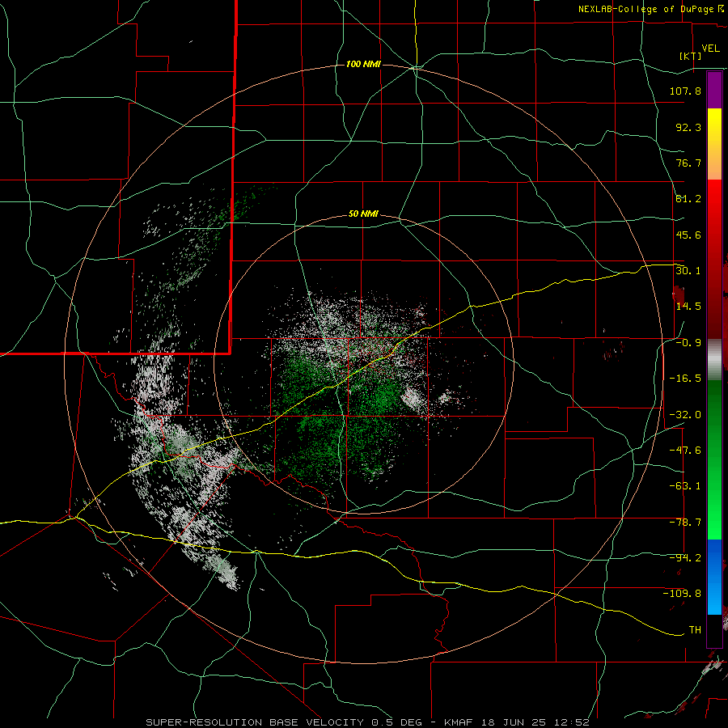Click the -109.8 velocity scale value
The width and height of the screenshot is (728, 728).
tap(682, 594)
